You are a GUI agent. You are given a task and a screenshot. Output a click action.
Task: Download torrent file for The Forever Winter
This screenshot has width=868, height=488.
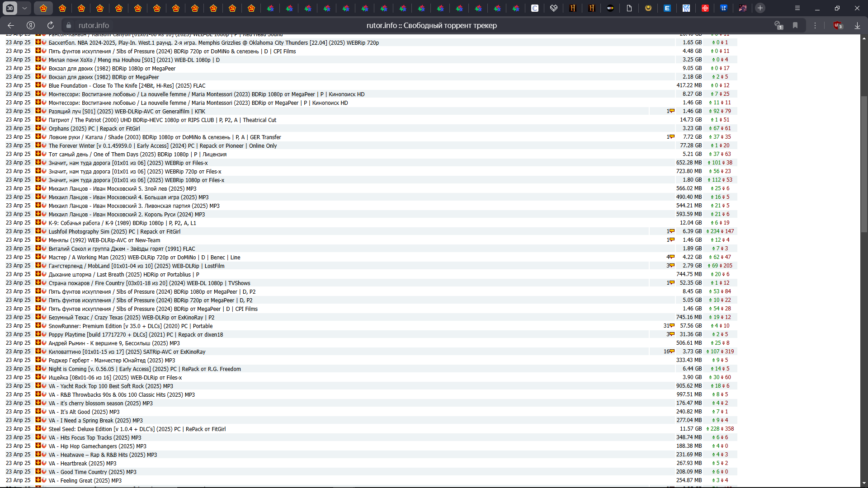[x=38, y=145]
